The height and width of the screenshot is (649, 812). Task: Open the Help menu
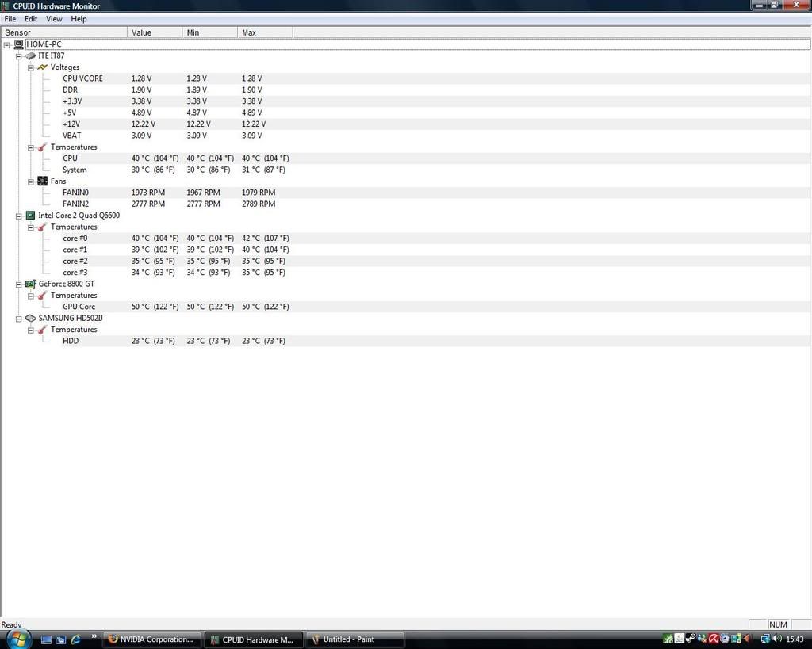tap(79, 19)
